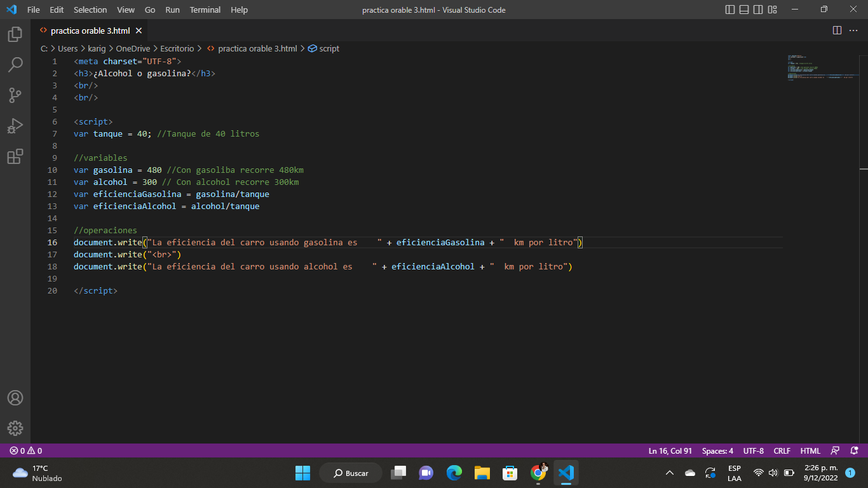Expand the karig breadcrumb segment
The height and width of the screenshot is (488, 868).
point(97,48)
